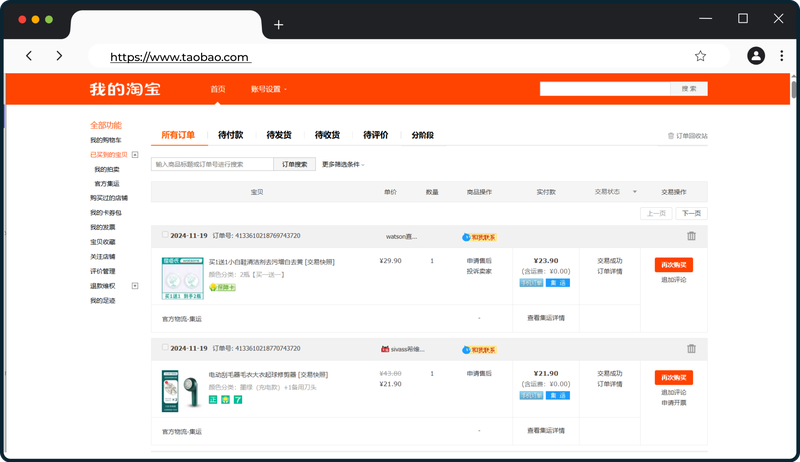This screenshot has width=800, height=462.
Task: Contact the watson seller via 和我联系 icon
Action: [479, 237]
